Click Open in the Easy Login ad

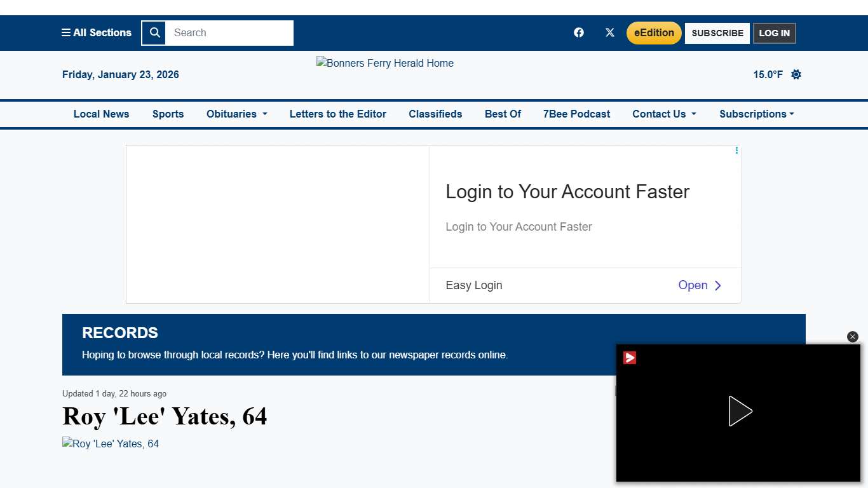tap(700, 285)
